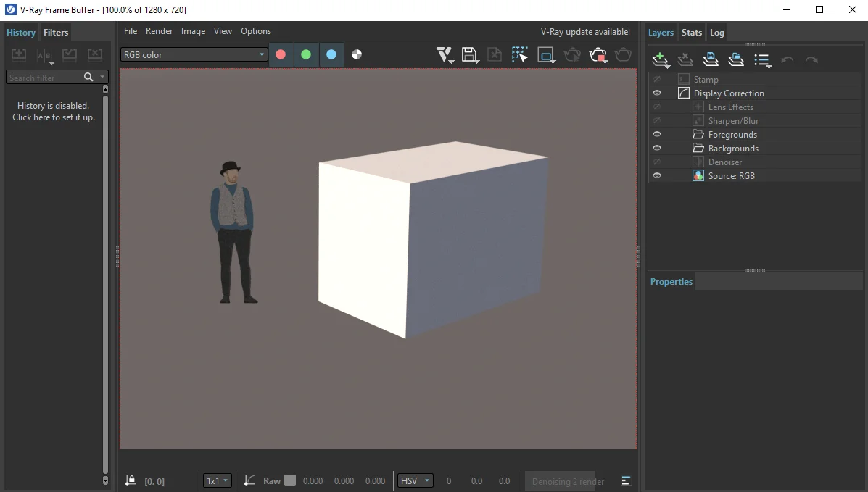Image resolution: width=868 pixels, height=492 pixels.
Task: Save render to history icon
Action: coord(19,54)
